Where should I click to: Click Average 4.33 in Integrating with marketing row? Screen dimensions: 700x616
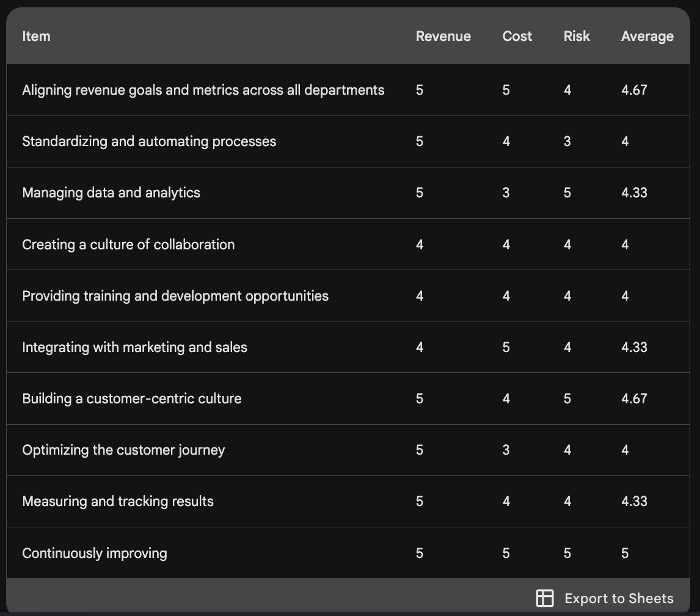pyautogui.click(x=634, y=347)
